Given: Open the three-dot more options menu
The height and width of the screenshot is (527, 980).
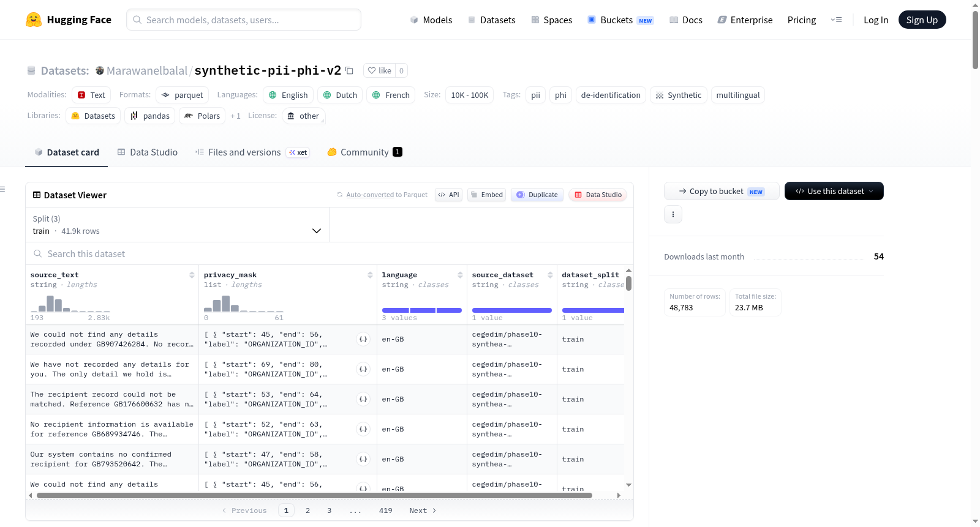Looking at the screenshot, I should pos(673,214).
